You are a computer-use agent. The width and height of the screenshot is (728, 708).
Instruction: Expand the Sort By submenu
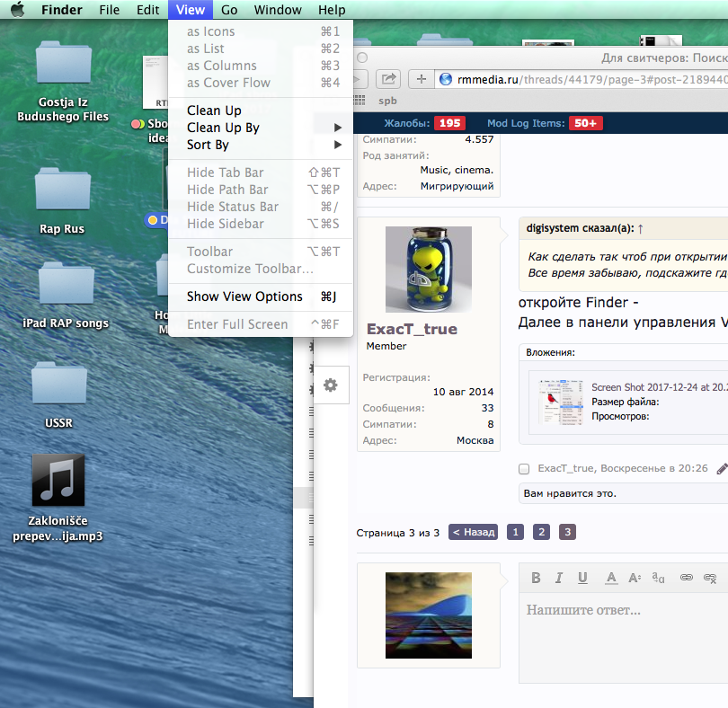(x=261, y=145)
